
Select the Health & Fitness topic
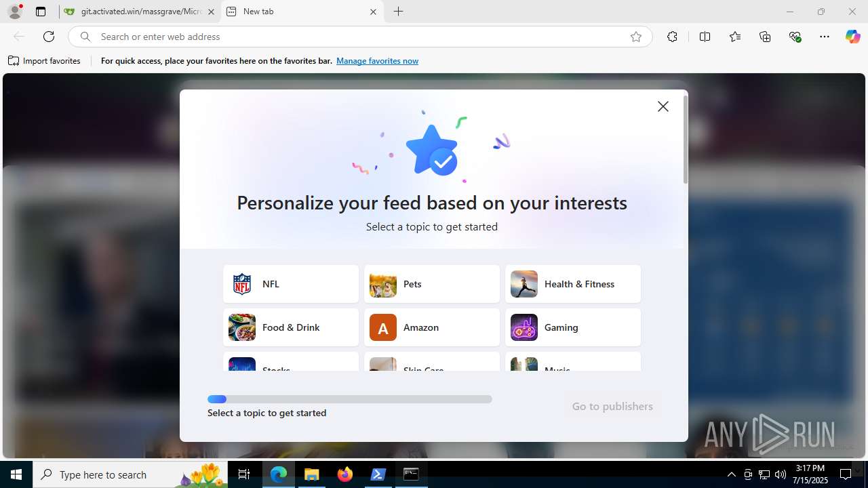(573, 284)
